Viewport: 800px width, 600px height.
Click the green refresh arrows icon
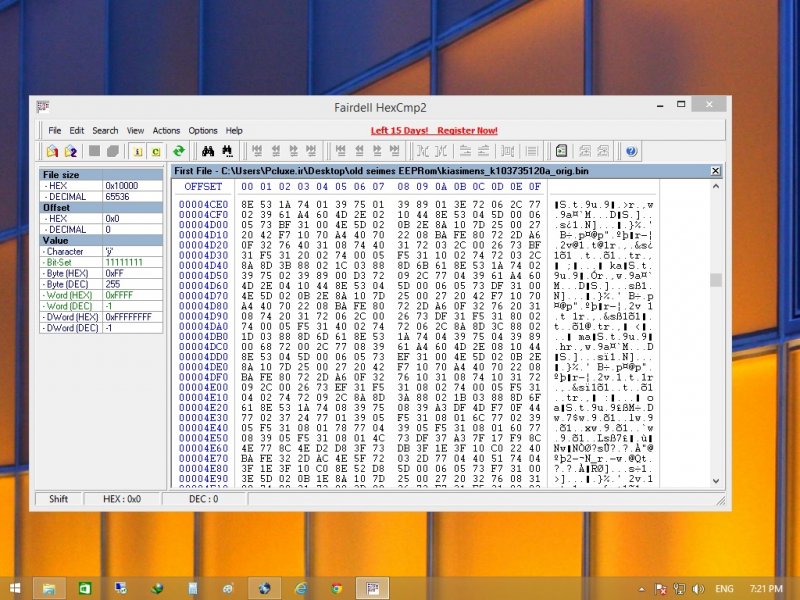pos(179,151)
